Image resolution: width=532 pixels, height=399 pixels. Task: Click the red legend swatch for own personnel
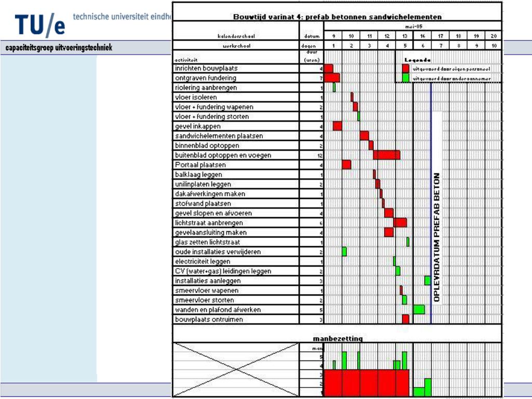tap(406, 69)
